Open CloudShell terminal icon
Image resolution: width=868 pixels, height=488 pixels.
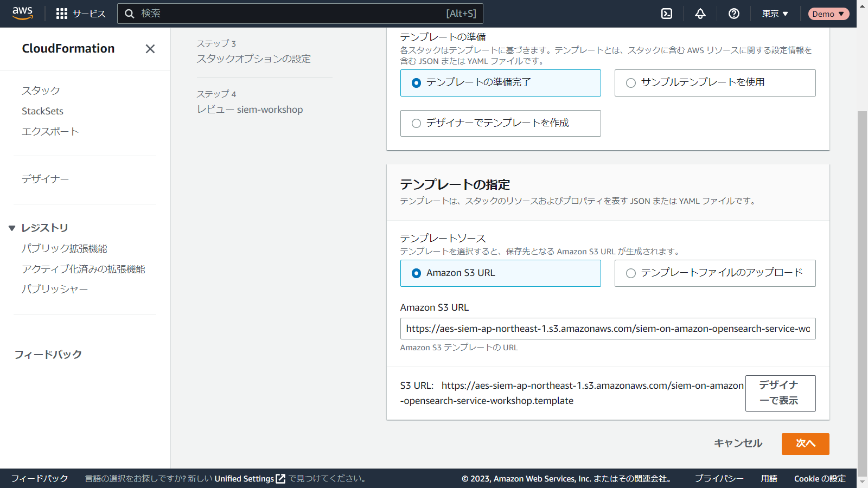pyautogui.click(x=667, y=14)
